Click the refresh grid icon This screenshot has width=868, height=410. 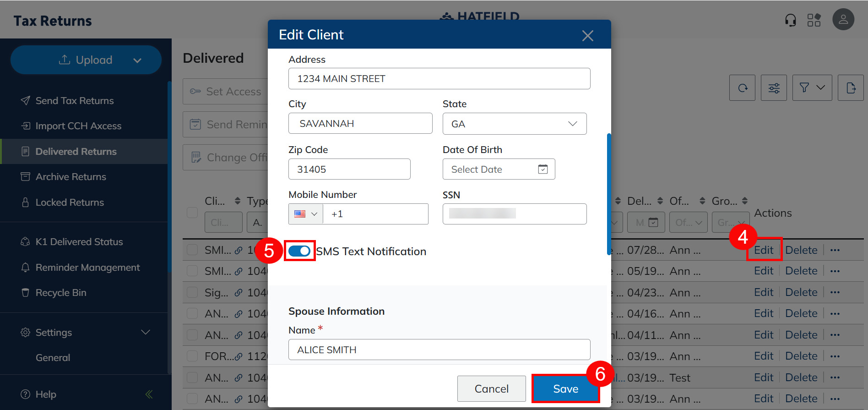click(742, 88)
